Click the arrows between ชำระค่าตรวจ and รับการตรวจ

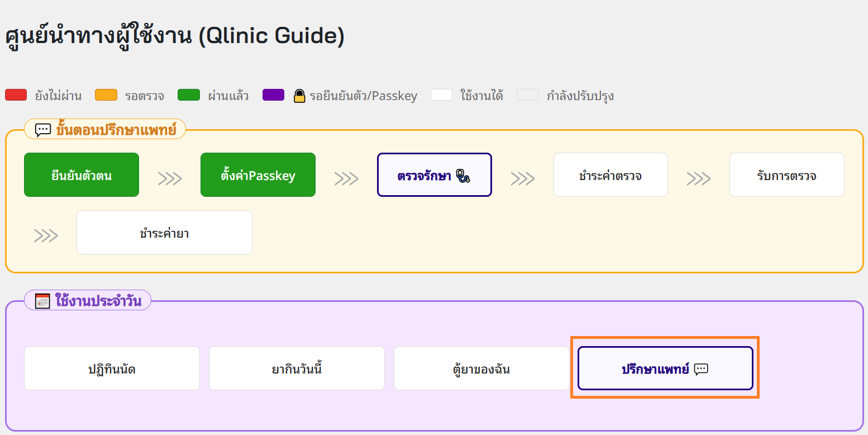coord(698,178)
